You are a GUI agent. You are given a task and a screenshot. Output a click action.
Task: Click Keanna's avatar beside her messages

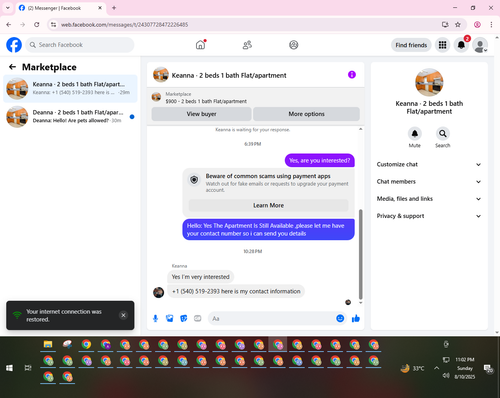158,292
